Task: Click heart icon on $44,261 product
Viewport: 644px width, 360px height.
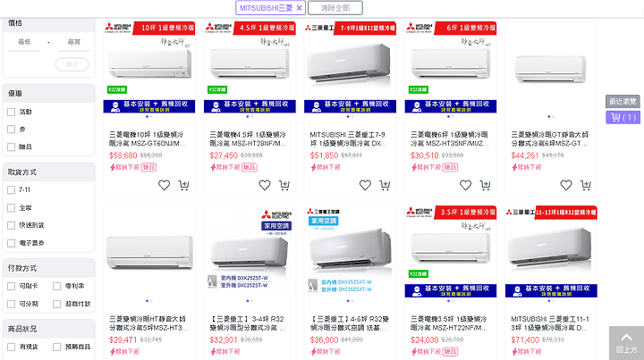Action: [x=566, y=185]
